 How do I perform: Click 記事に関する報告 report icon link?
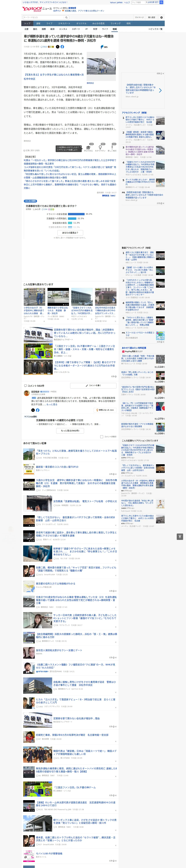(x=31, y=151)
